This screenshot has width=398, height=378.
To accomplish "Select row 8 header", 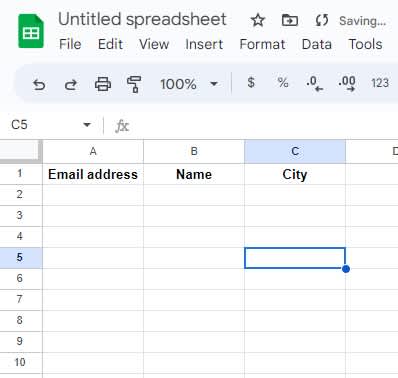I will [20, 321].
